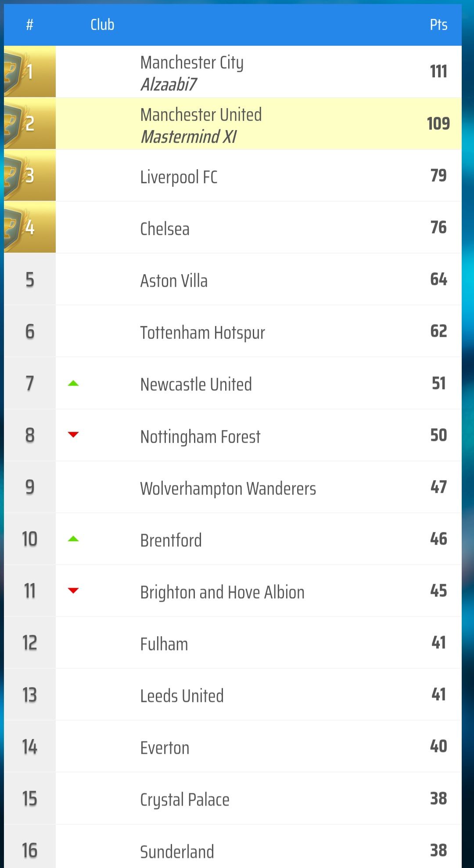Open manager name Mastermind XI
The width and height of the screenshot is (474, 868).
click(189, 137)
